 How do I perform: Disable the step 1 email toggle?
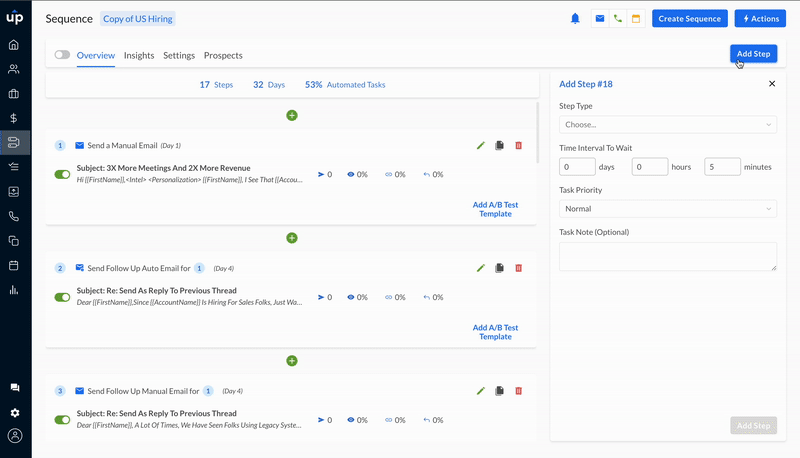point(62,174)
